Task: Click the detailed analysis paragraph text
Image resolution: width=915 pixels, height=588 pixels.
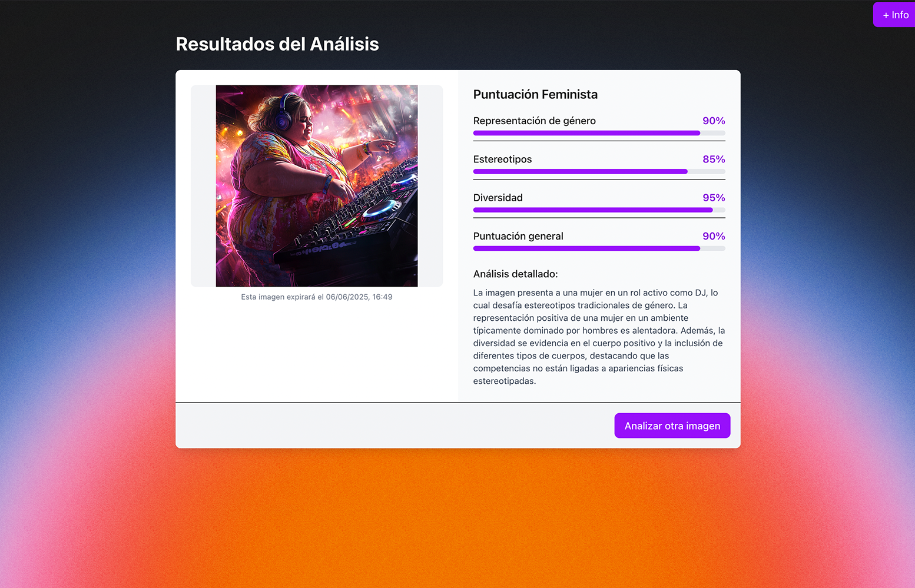Action: (599, 337)
